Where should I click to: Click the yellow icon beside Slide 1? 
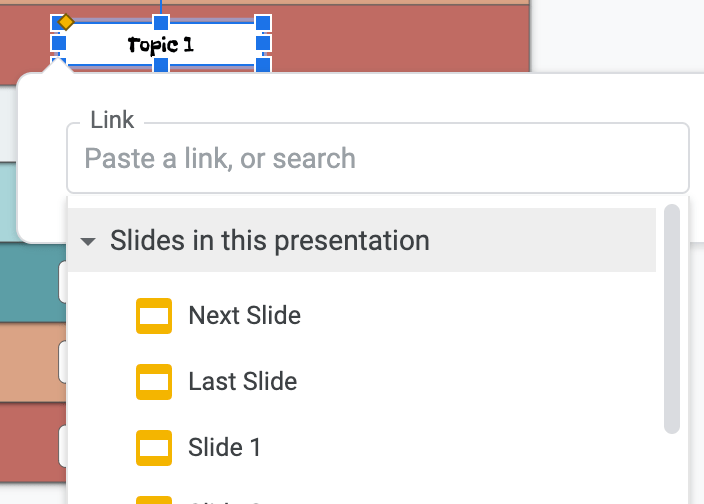pos(154,447)
